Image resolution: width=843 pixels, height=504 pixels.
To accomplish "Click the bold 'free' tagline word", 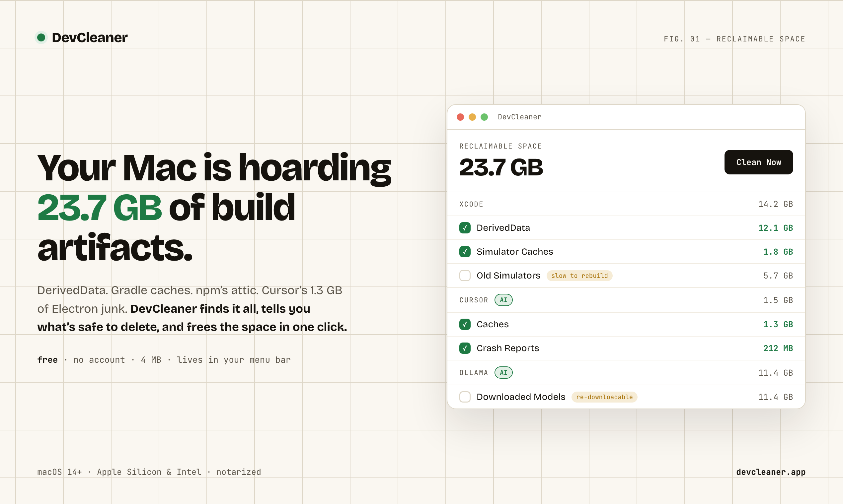I will point(47,360).
